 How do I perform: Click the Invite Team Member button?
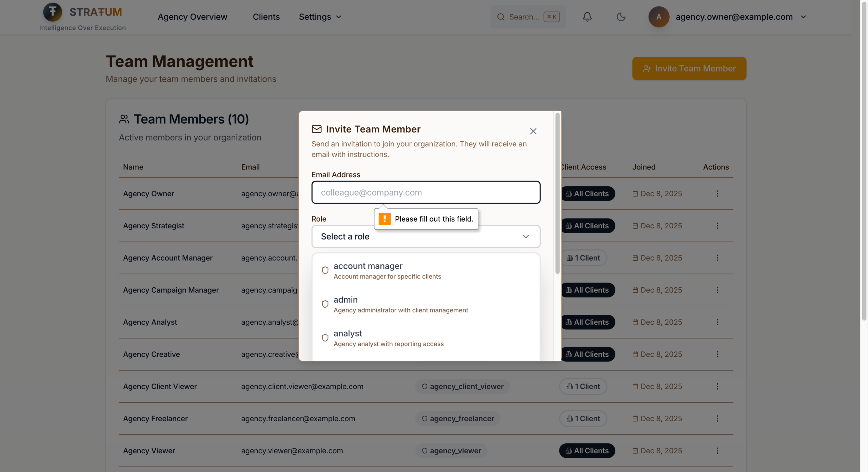coord(689,68)
